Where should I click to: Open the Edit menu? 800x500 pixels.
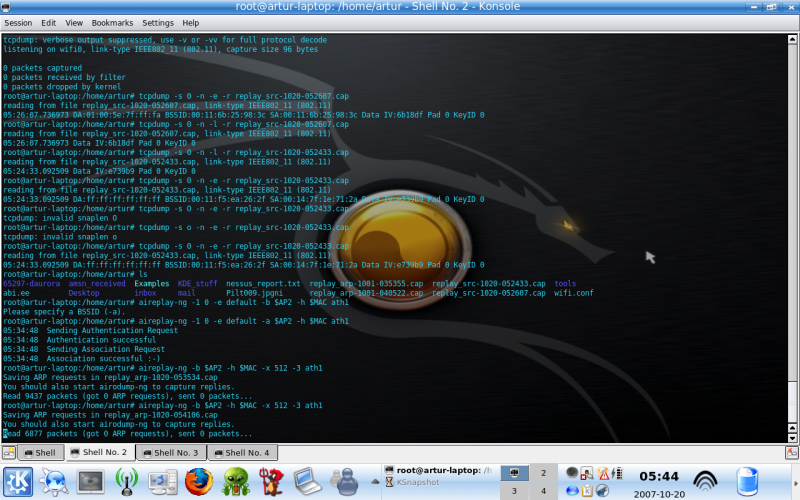click(x=48, y=23)
